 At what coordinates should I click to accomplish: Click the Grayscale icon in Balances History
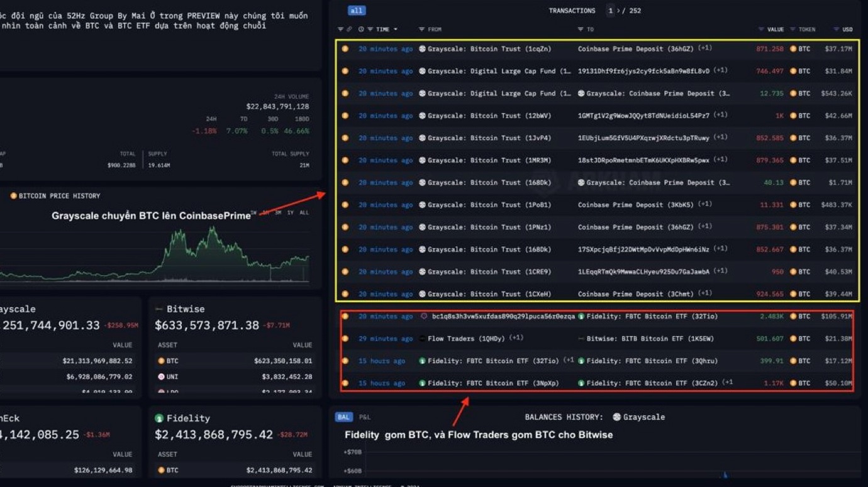(x=616, y=417)
